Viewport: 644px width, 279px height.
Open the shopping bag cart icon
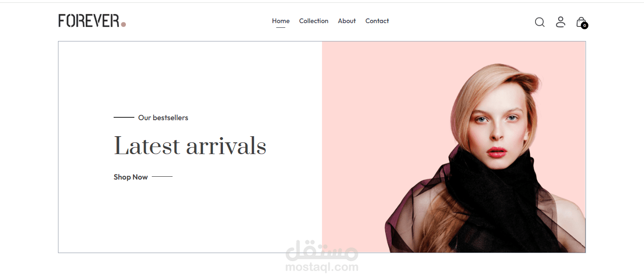coord(581,22)
